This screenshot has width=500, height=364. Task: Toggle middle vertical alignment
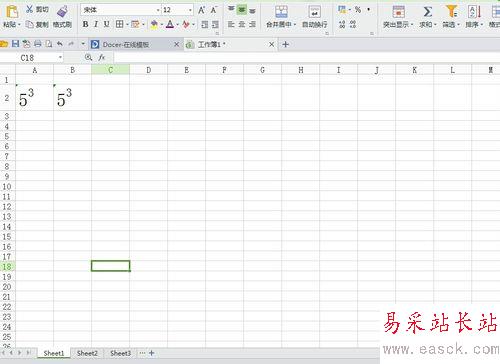[x=242, y=10]
